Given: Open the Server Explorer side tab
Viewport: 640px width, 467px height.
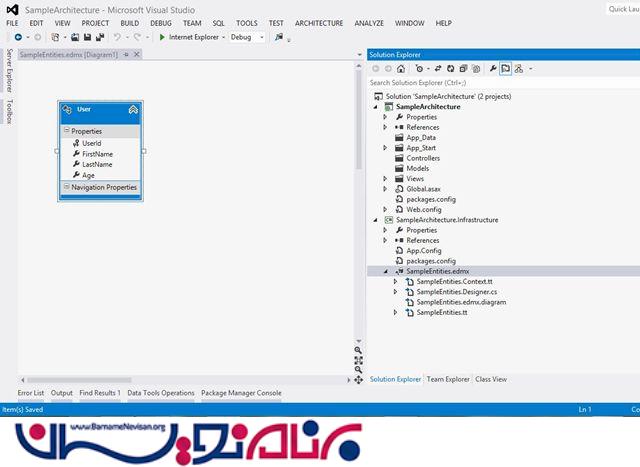Looking at the screenshot, I should (9, 70).
